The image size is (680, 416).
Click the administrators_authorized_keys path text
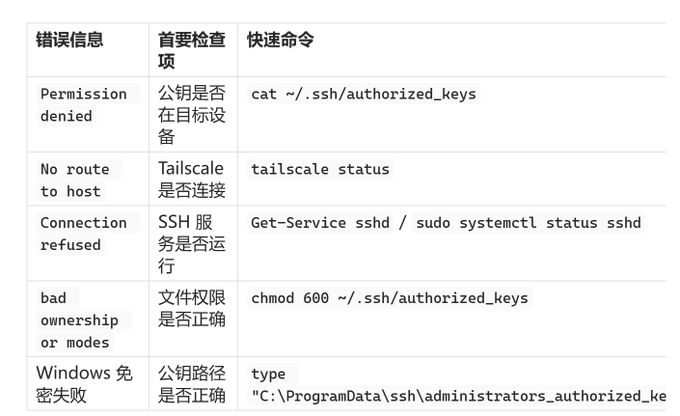pyautogui.click(x=458, y=396)
